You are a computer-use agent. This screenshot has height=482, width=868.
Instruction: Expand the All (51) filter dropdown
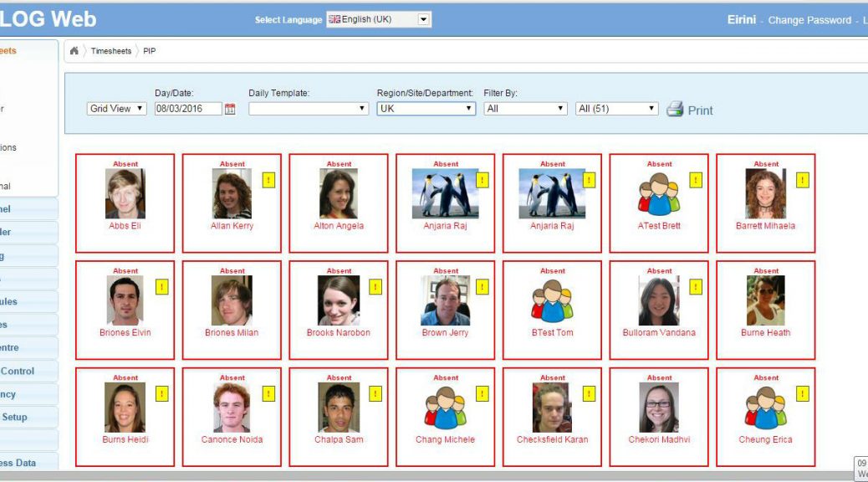click(617, 109)
